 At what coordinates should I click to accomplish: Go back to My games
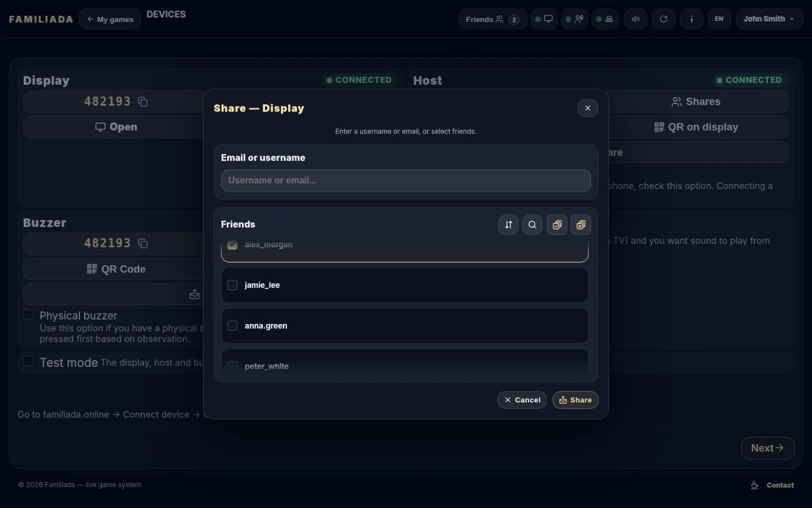(x=110, y=19)
